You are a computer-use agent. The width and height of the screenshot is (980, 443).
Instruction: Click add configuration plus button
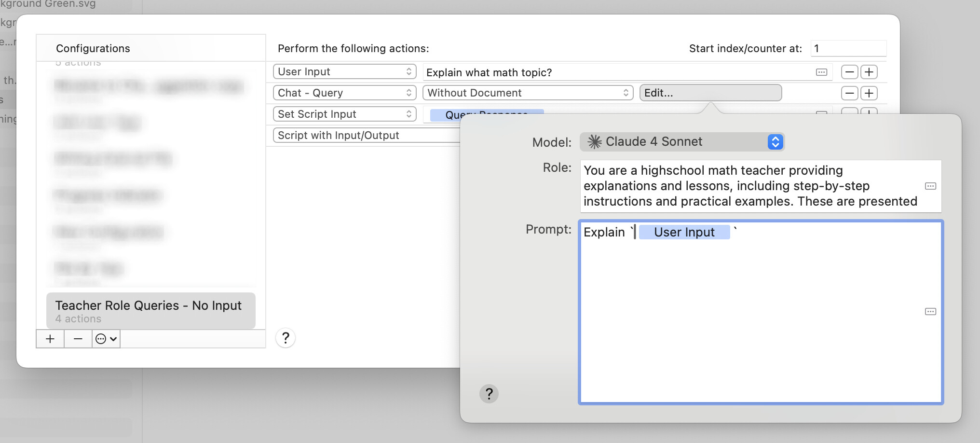tap(50, 339)
